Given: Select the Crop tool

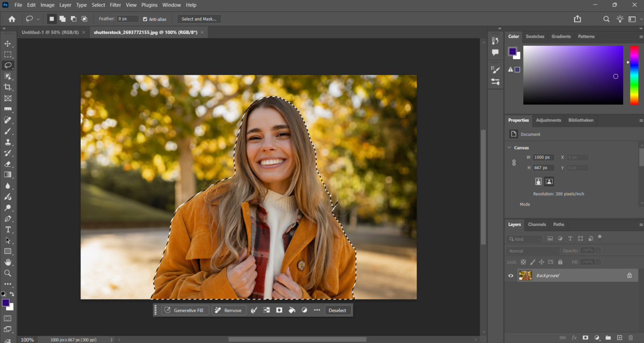Looking at the screenshot, I should [x=8, y=87].
